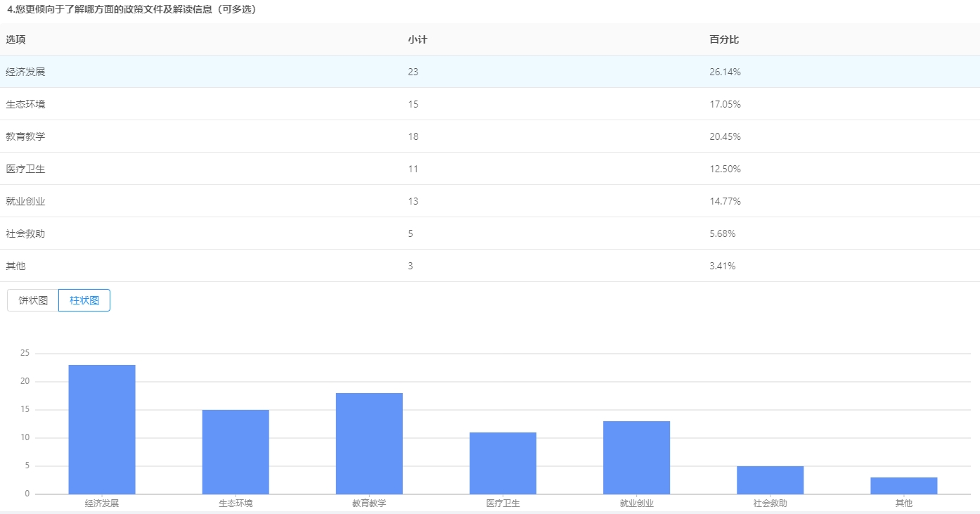Click the 医疗卫生 option cell in the table
Viewport: 980px width, 514px height.
25,169
